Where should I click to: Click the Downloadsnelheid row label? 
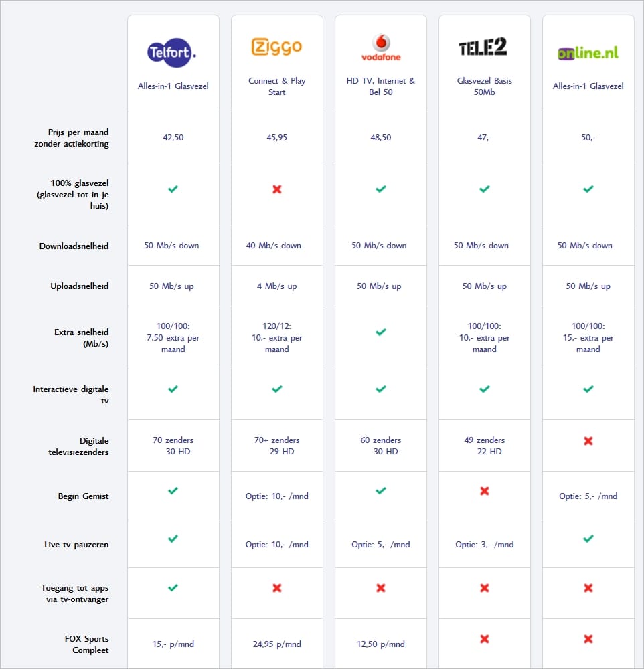74,246
